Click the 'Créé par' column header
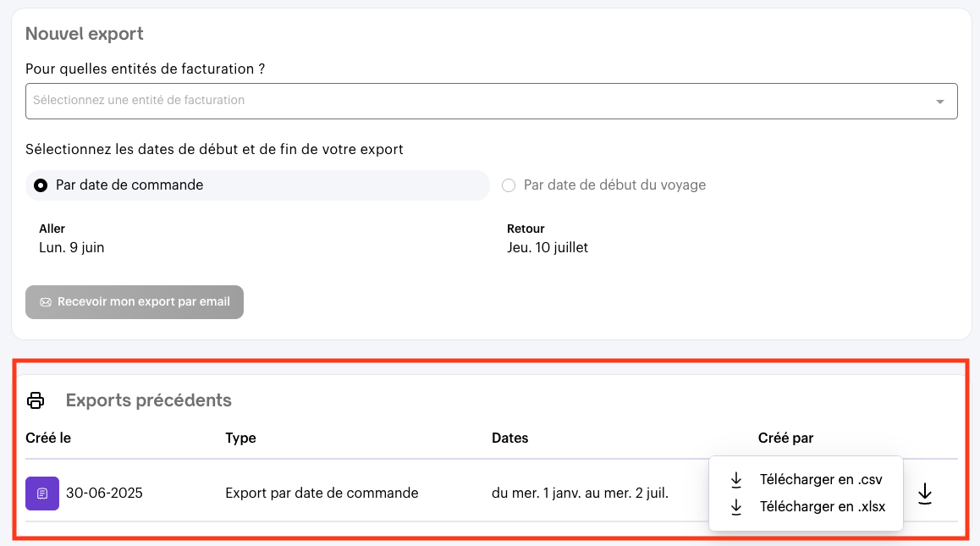The height and width of the screenshot is (546, 980). pyautogui.click(x=785, y=438)
